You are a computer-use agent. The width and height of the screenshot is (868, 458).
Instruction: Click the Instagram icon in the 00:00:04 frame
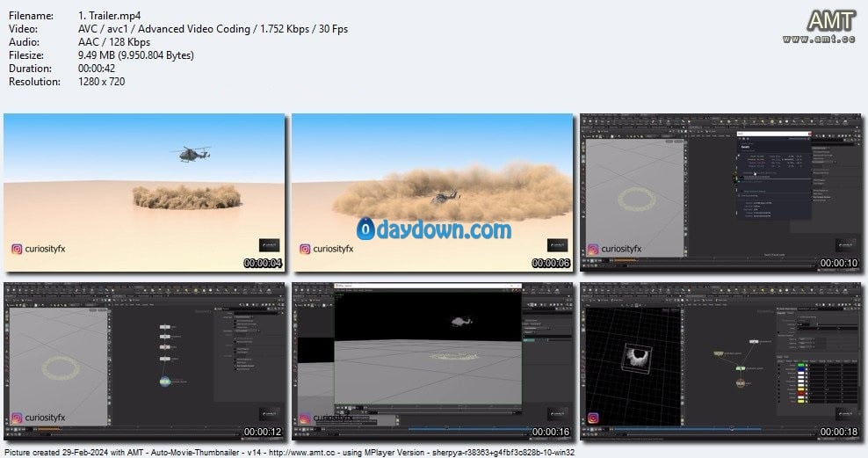[18, 249]
